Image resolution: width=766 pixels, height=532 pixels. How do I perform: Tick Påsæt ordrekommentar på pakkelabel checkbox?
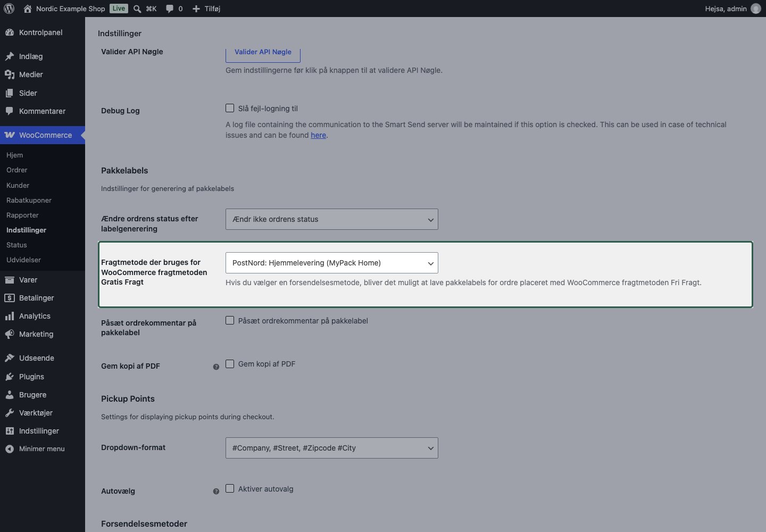point(230,320)
